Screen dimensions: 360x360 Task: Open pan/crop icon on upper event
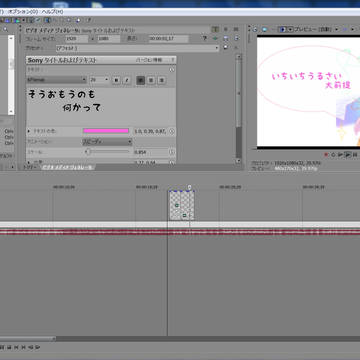177,205
